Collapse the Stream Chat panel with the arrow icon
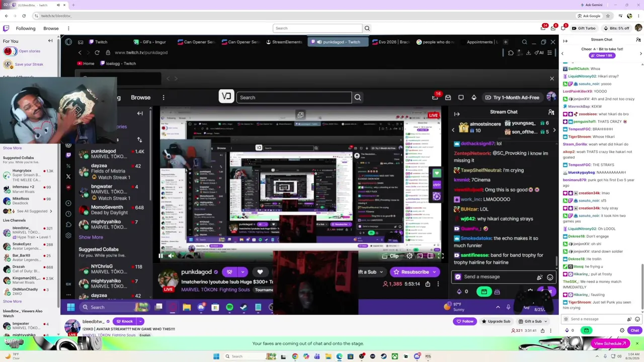The width and height of the screenshot is (644, 362). pyautogui.click(x=565, y=41)
